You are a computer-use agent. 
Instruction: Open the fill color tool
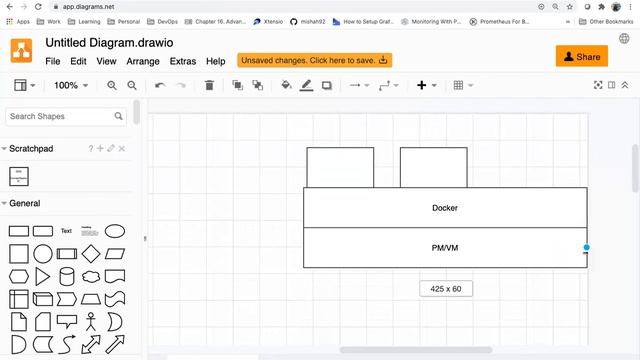[287, 85]
